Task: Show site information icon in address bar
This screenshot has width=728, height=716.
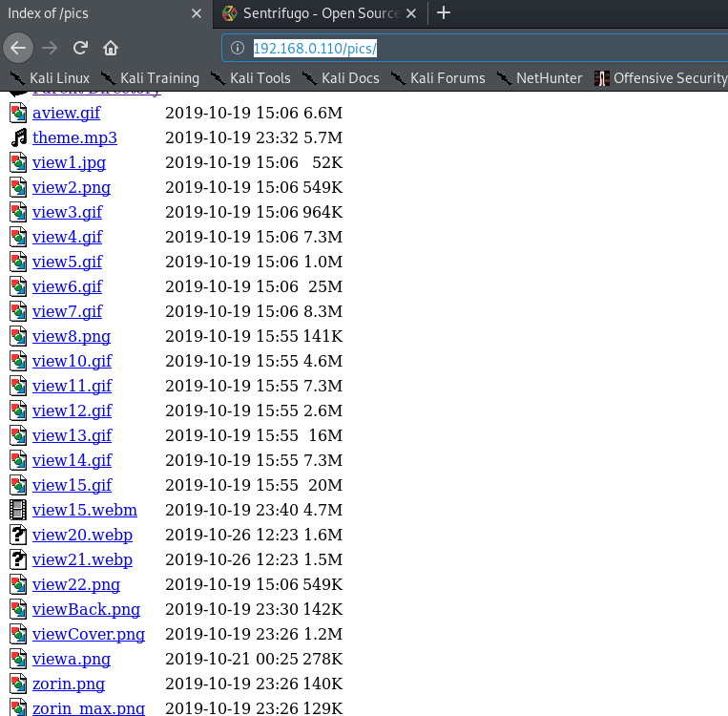Action: pos(238,48)
